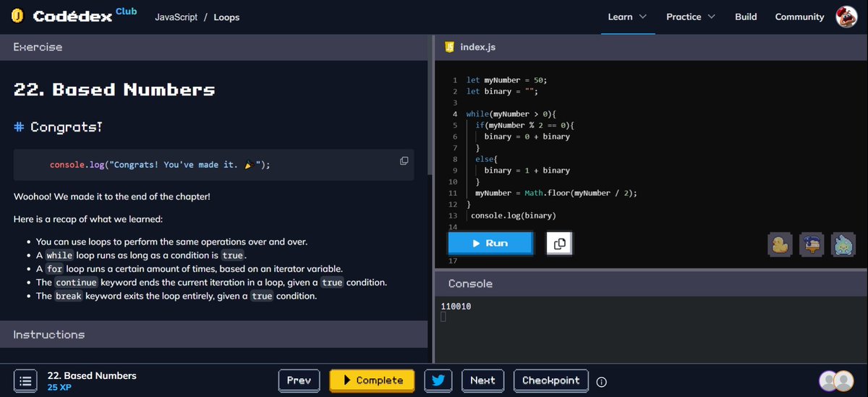Go to the previous exercise
This screenshot has width=868, height=397.
pyautogui.click(x=299, y=380)
